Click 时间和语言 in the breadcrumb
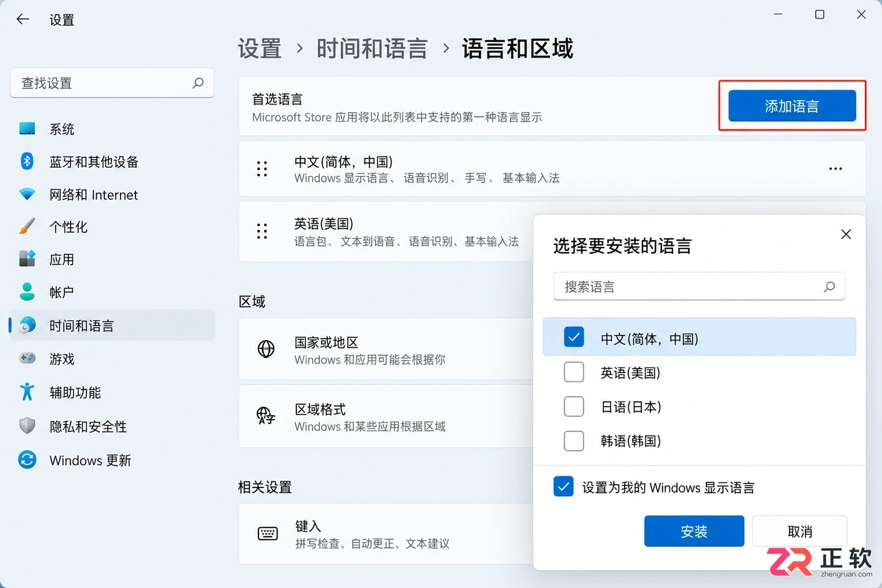This screenshot has height=588, width=882. 372,48
